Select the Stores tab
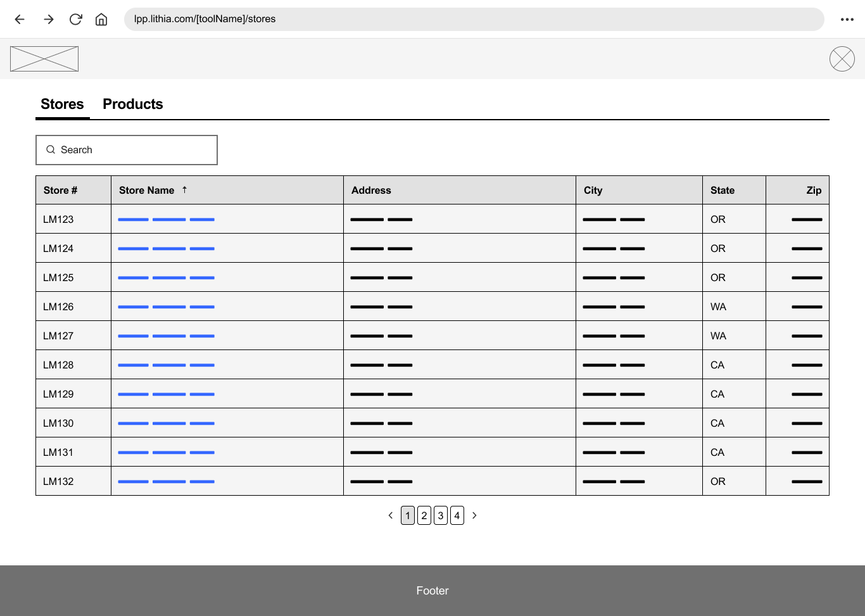The image size is (865, 616). [62, 104]
